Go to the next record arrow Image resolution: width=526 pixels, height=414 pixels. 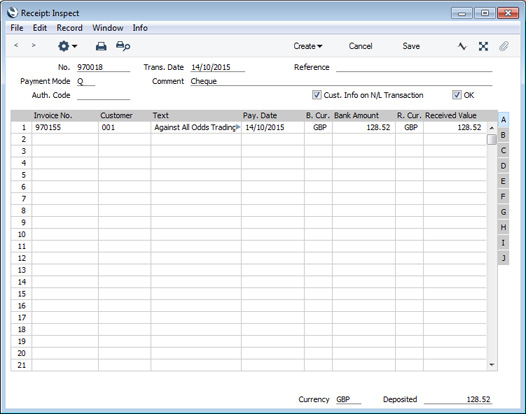tap(33, 45)
